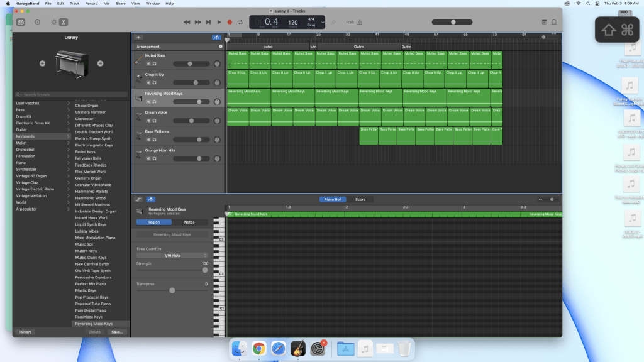Viewport: 644px width, 362px height.
Task: Select the Region tab in the editor inspector
Action: pos(153,222)
